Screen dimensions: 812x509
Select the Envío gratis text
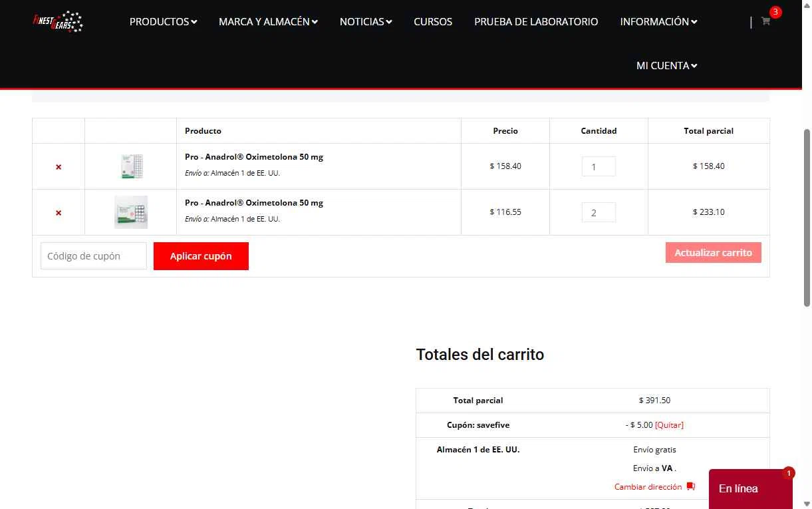click(x=654, y=450)
